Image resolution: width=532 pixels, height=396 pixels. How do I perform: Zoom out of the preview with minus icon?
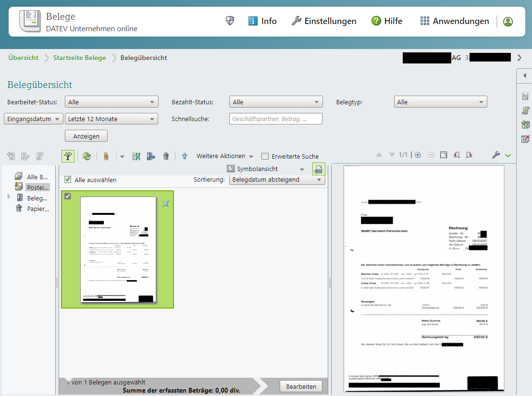coord(431,155)
